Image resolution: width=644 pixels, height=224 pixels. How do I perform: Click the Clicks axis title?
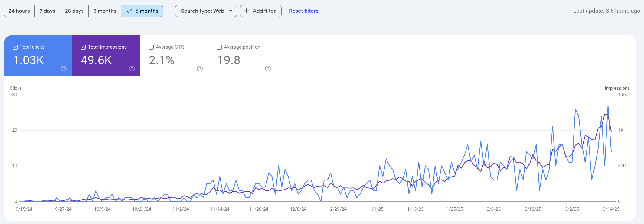[x=16, y=88]
